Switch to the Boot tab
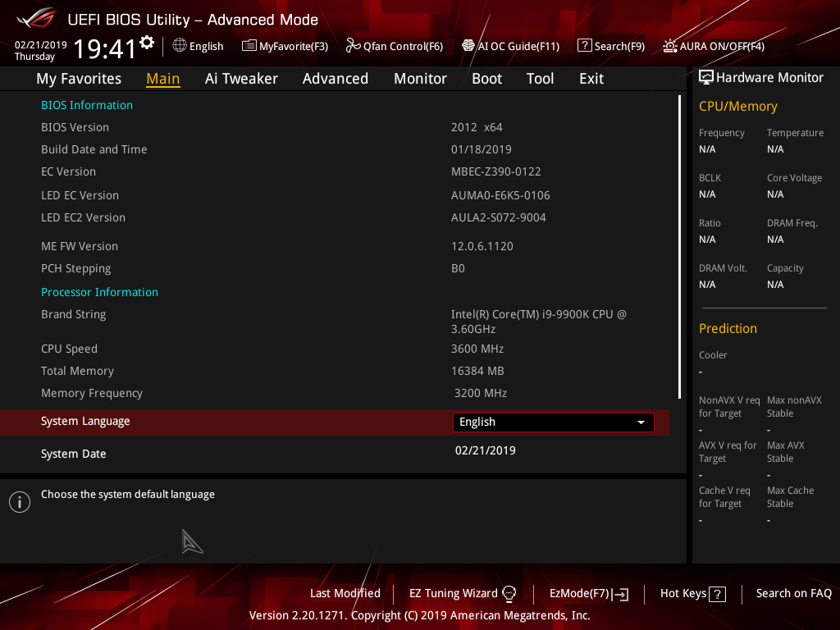This screenshot has width=840, height=630. tap(486, 79)
